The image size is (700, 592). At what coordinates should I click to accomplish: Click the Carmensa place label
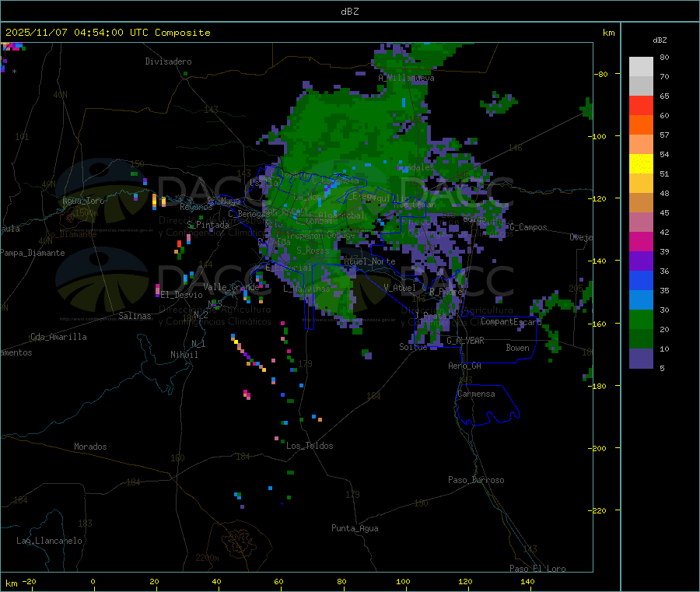[x=476, y=394]
